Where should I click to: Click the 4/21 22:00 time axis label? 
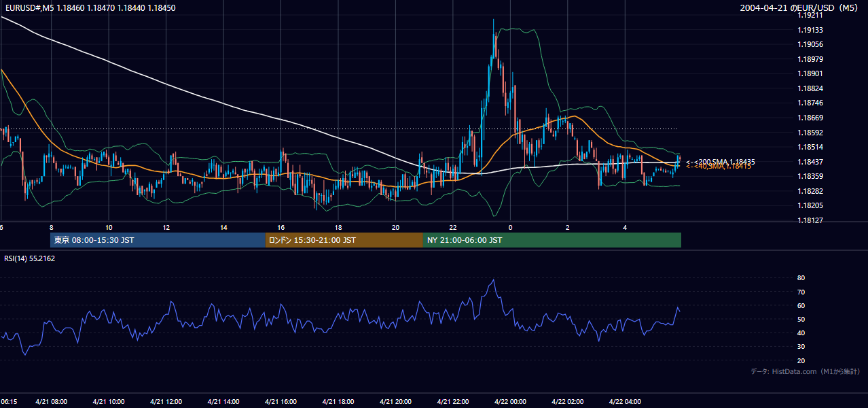pyautogui.click(x=453, y=401)
